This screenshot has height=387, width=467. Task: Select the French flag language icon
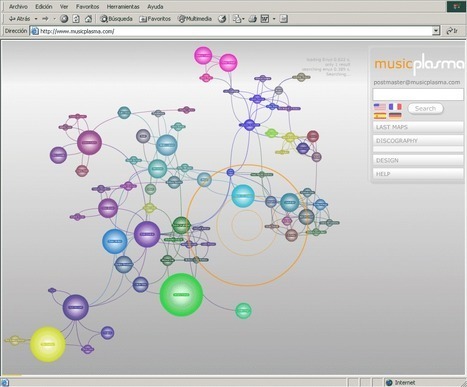(x=395, y=107)
